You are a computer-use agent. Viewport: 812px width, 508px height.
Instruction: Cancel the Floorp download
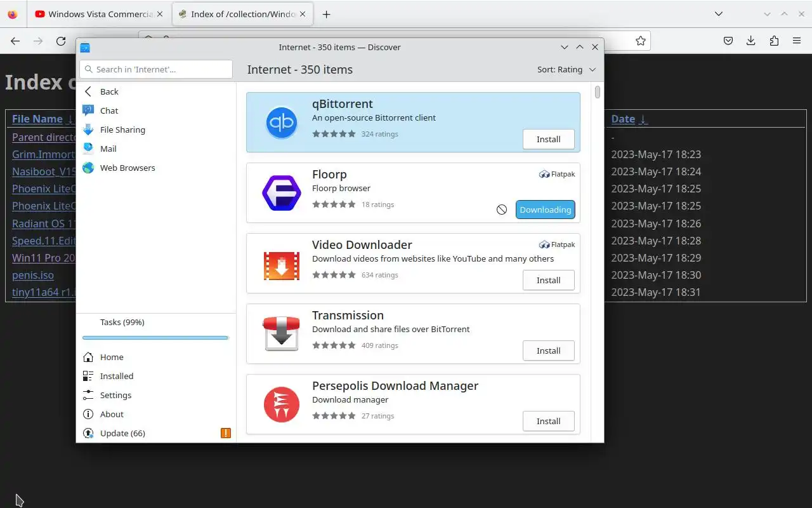point(502,210)
